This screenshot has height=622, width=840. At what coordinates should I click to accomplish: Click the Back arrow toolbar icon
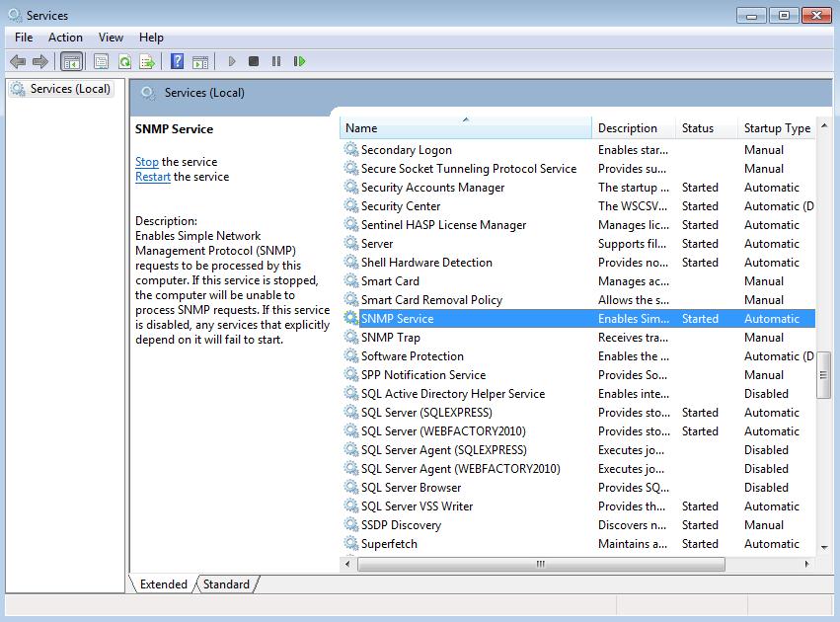point(17,61)
